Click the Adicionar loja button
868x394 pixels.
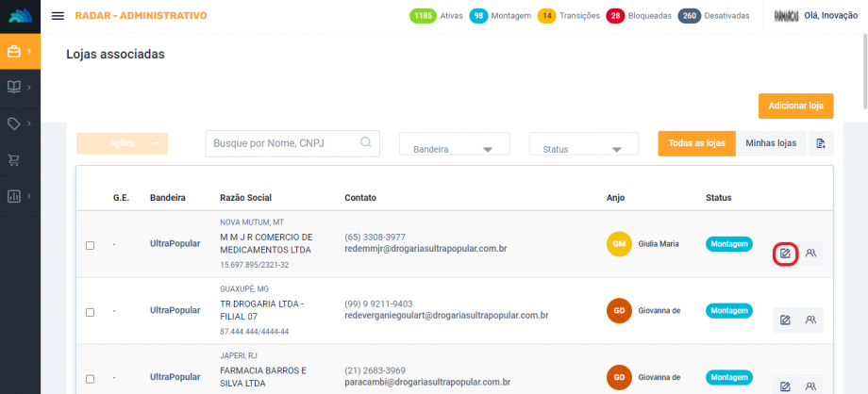tap(795, 106)
